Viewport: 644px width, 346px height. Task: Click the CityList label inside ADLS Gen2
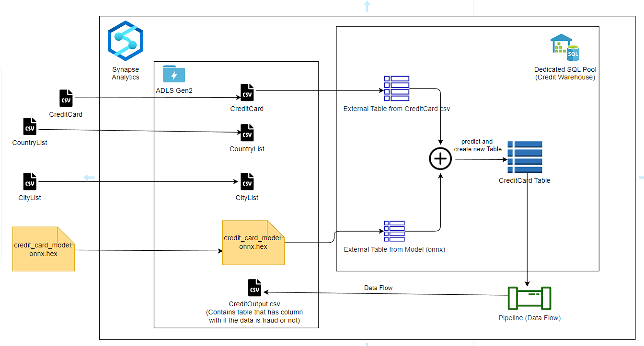click(247, 198)
